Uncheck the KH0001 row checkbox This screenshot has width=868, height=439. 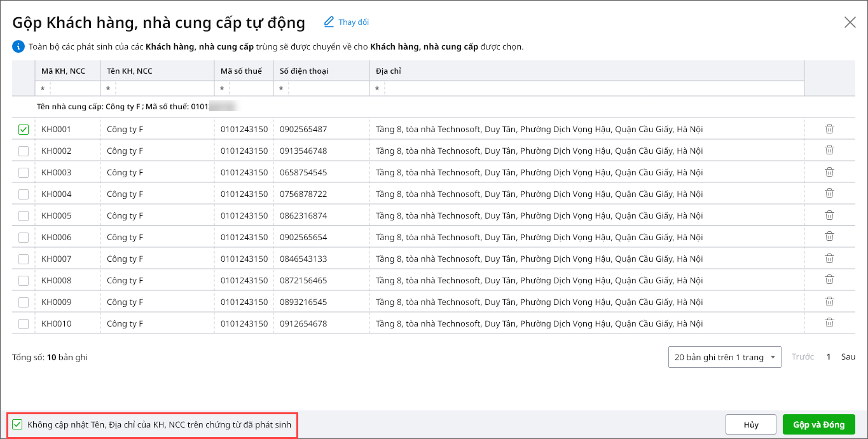24,130
